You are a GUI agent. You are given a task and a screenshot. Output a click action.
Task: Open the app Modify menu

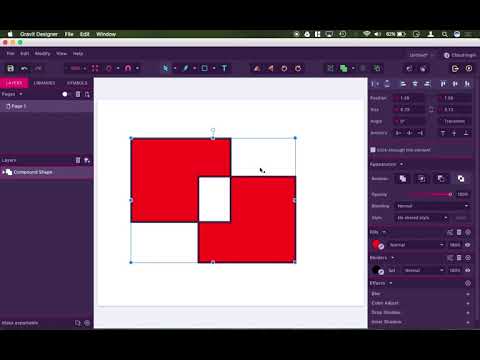[x=42, y=53]
